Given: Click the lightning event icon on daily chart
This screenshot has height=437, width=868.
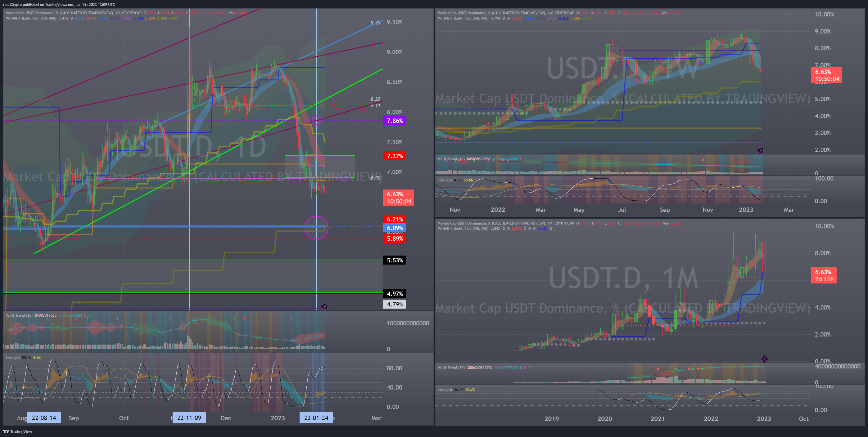Looking at the screenshot, I should pos(325,306).
